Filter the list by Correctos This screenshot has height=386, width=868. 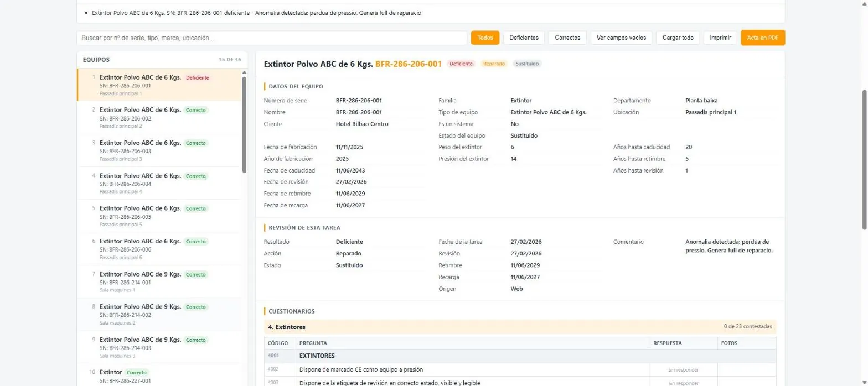[x=567, y=38]
